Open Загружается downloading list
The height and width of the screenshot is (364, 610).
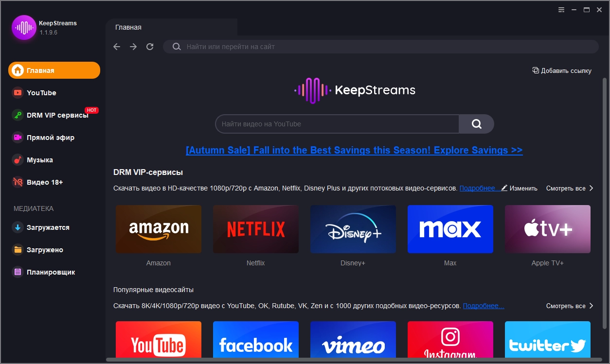(54, 227)
